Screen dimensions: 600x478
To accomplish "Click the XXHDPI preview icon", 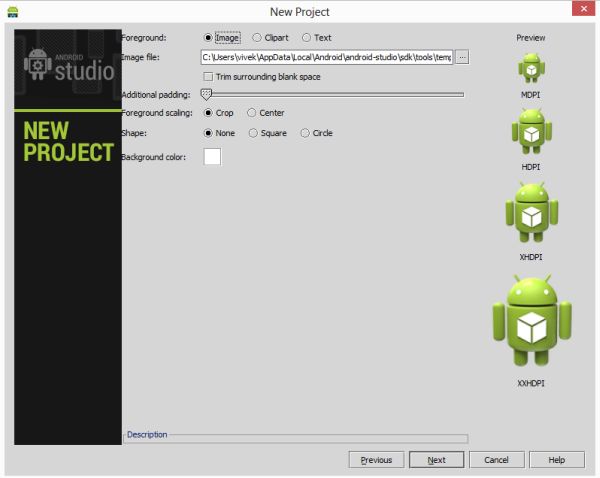I will point(532,320).
